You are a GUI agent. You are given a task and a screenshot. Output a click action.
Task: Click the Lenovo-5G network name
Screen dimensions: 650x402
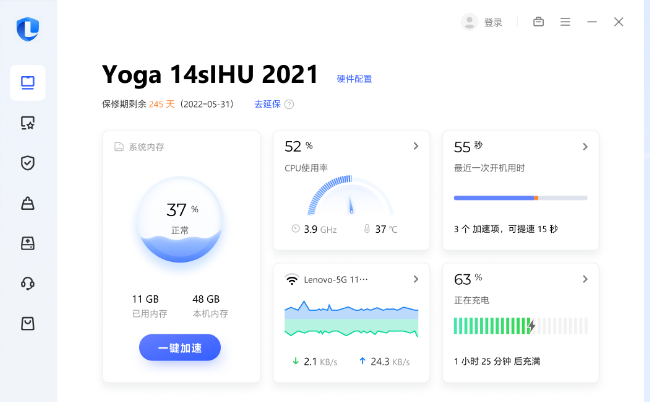pyautogui.click(x=336, y=280)
